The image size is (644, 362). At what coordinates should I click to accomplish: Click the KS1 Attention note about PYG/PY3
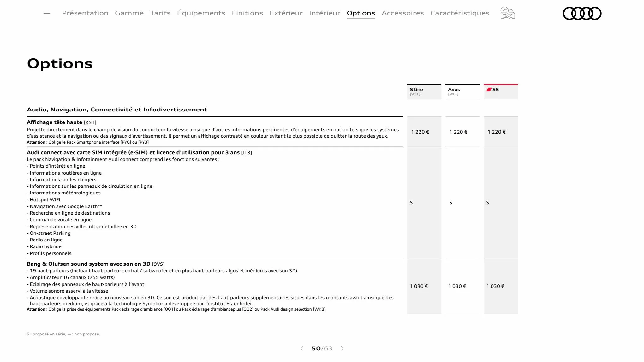(x=88, y=142)
